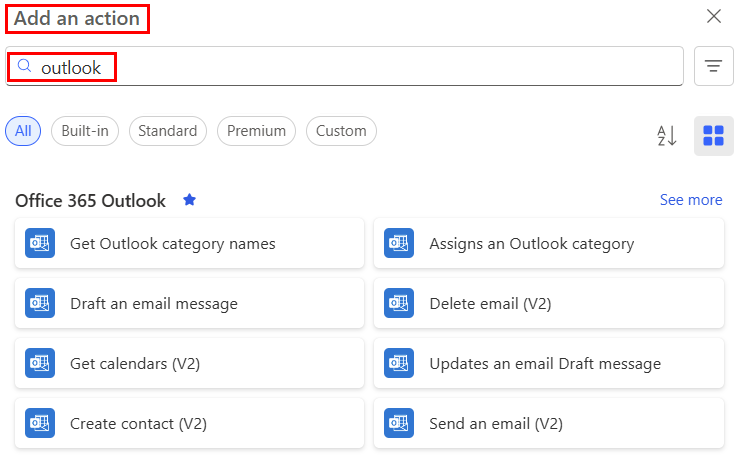Viewport: 742px width, 460px height.
Task: Click the Outlook icon beside Get calendars (V2)
Action: pos(40,363)
